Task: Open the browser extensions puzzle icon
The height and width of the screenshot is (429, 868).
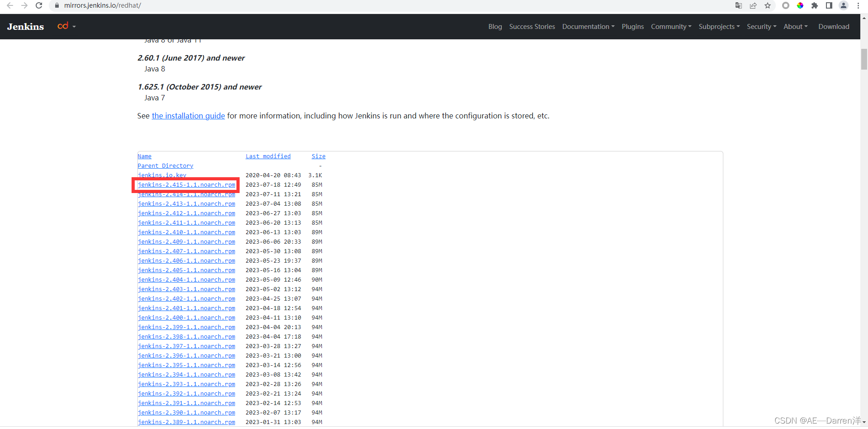Action: tap(815, 6)
